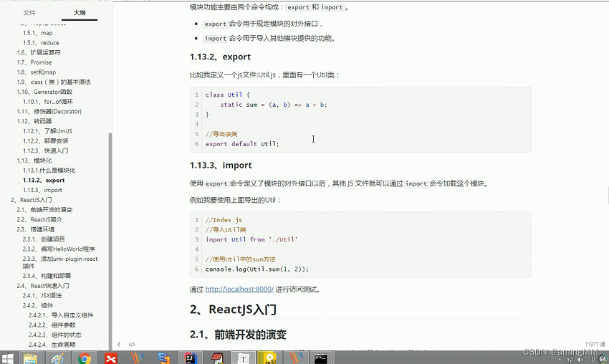Select 2.3.2、编写HelloWorld程序 in outline
Screen dimensions: 609x364
pos(59,249)
